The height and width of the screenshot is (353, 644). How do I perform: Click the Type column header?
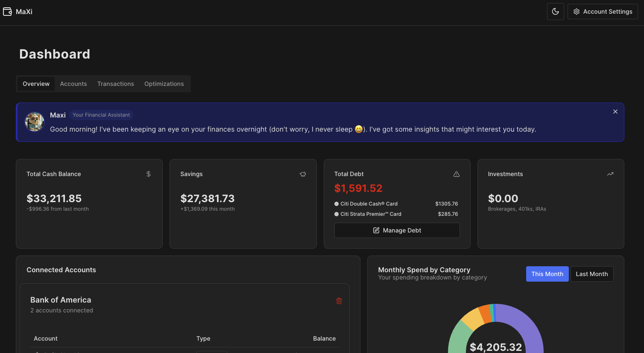click(x=203, y=338)
